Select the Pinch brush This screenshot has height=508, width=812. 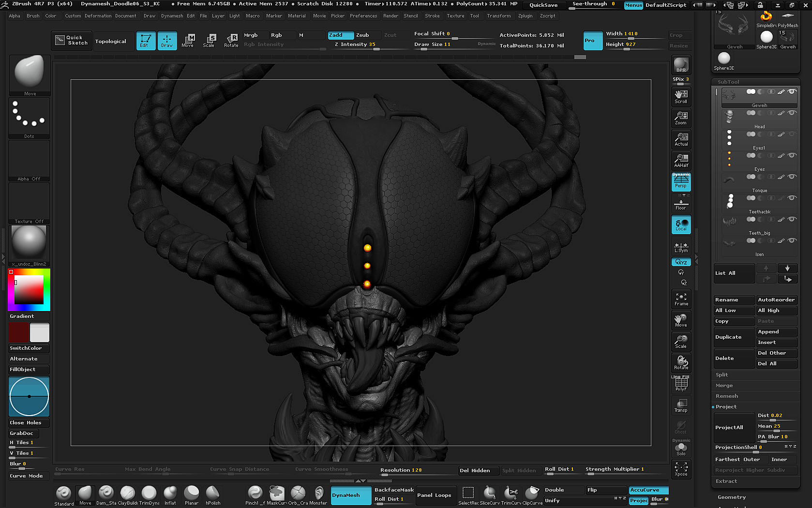[x=255, y=495]
